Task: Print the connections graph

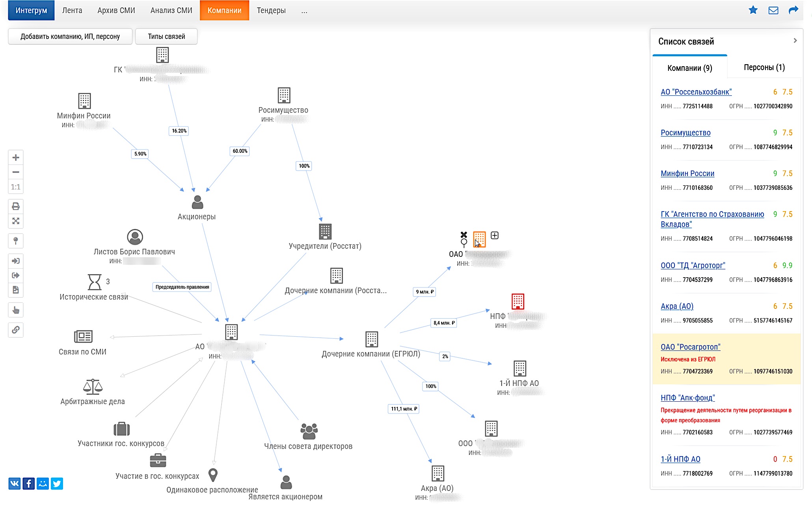Action: [x=16, y=206]
